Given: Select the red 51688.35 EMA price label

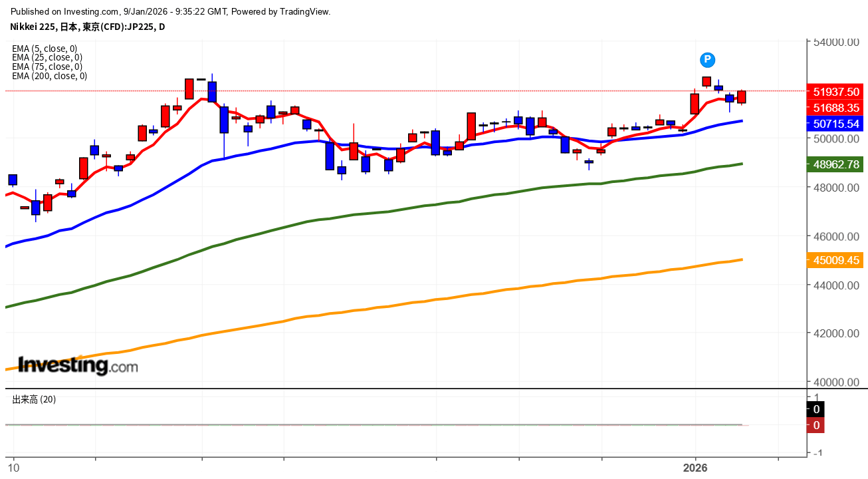Looking at the screenshot, I should 835,107.
